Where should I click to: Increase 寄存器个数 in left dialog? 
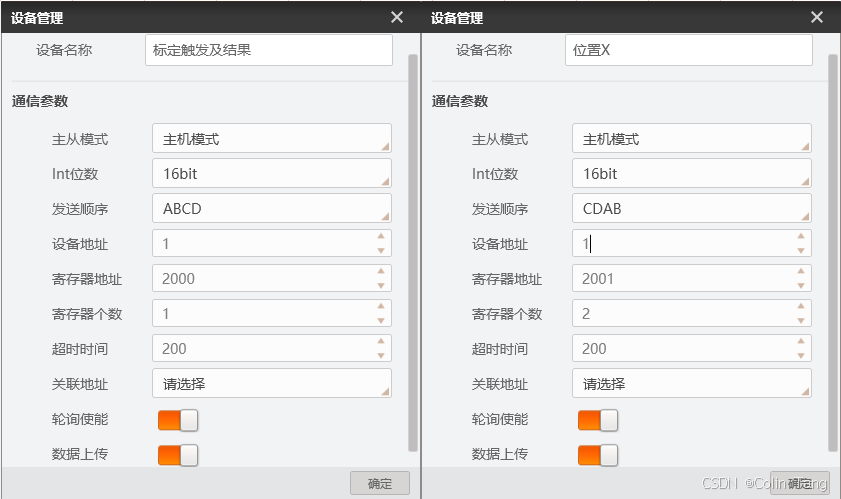click(x=381, y=306)
